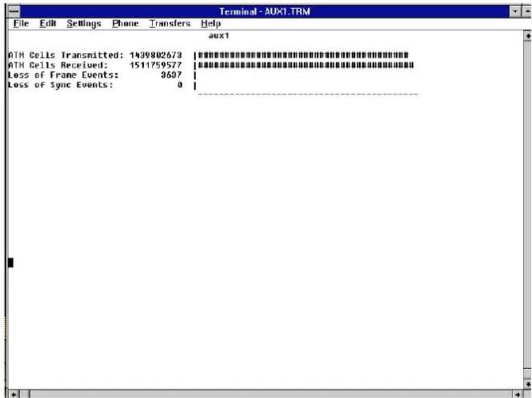Screen dimensions: 532x398
Task: Open the window control menu box
Action: [x=14, y=11]
